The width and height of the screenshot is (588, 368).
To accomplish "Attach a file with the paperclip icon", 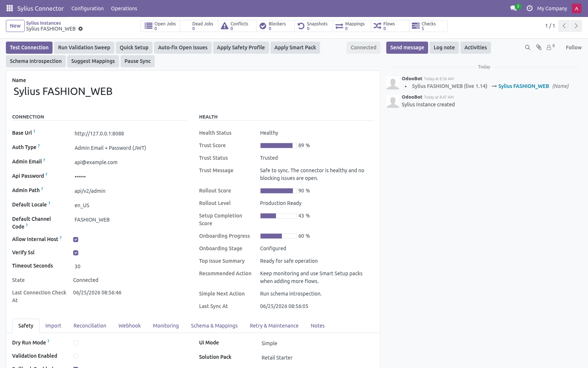I will click(539, 47).
